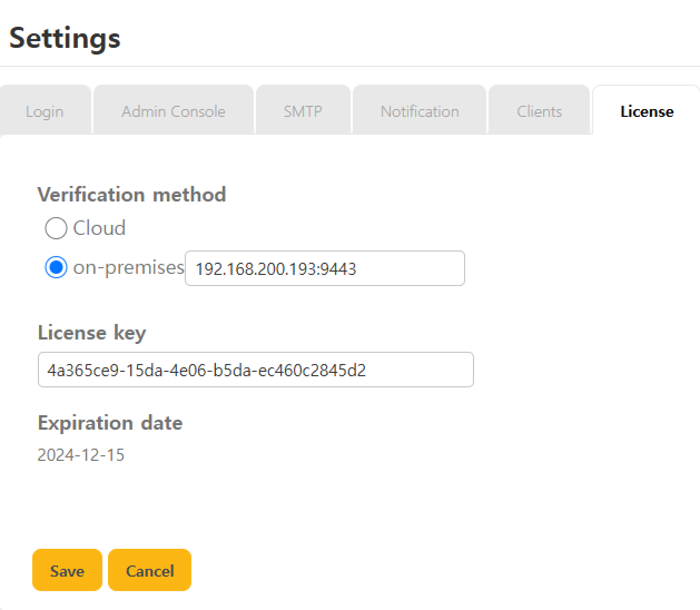Save the license settings

tap(67, 570)
